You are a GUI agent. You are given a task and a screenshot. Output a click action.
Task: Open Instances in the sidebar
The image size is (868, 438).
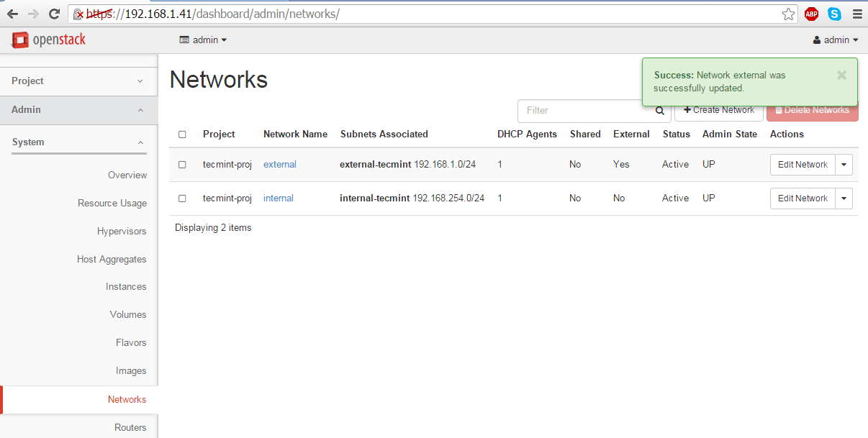126,287
